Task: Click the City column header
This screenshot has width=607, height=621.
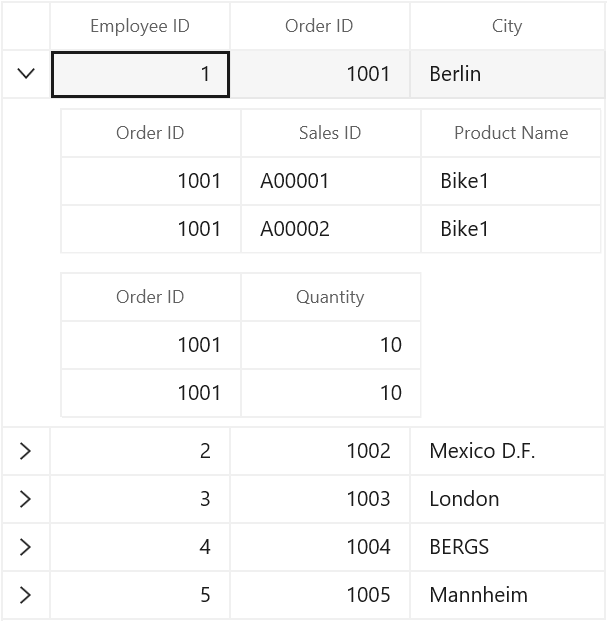Action: [x=507, y=26]
